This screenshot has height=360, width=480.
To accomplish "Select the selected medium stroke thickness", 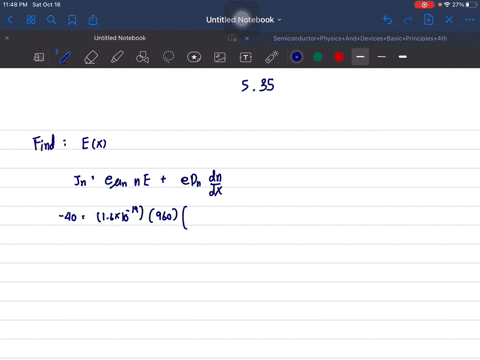I will click(360, 57).
